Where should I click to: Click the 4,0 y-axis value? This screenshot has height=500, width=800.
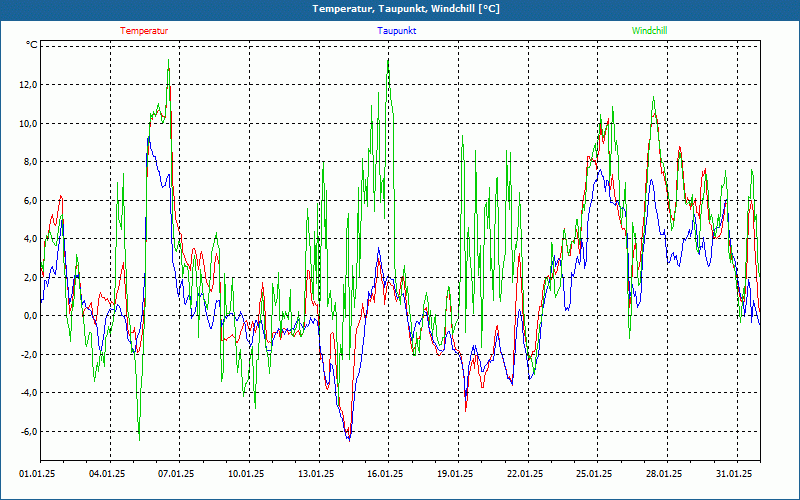(x=31, y=239)
